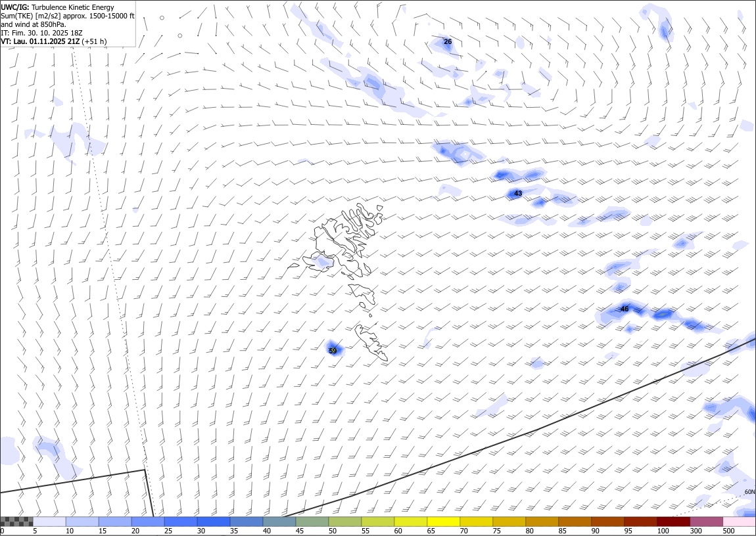Screen dimensions: 756x536
Task: Click the valid time "VT: Lau. 01.11.2025 21Z (+51 h)"
Action: click(54, 41)
